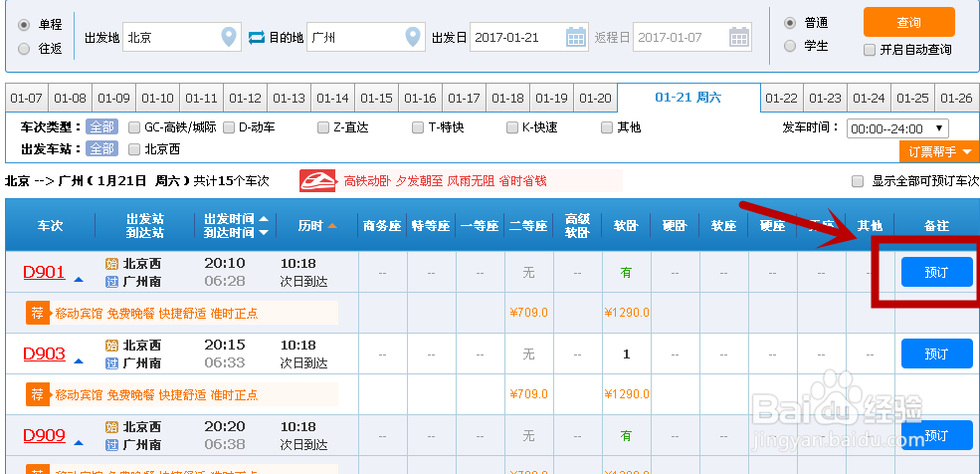Click the high-speed sleeper train ad icon
The height and width of the screenshot is (474, 980).
click(319, 181)
